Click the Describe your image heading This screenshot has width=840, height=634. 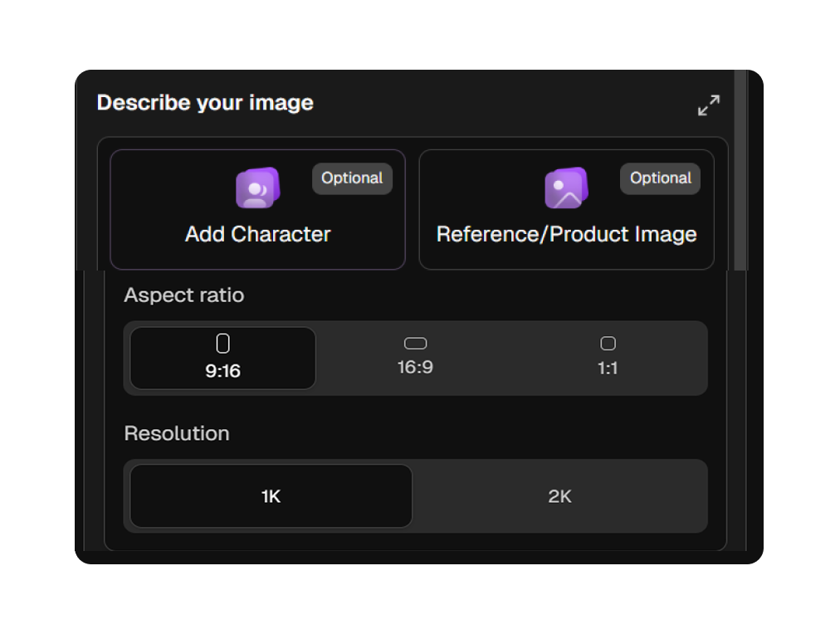(205, 102)
